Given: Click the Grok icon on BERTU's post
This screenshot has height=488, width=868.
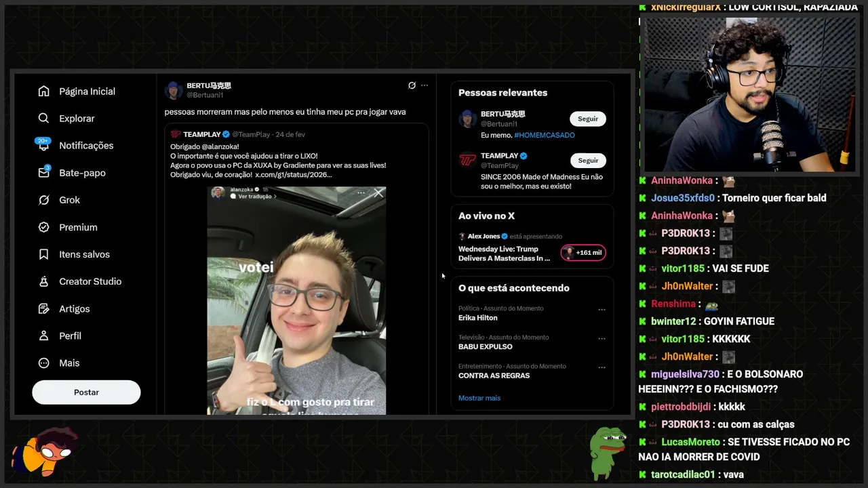Looking at the screenshot, I should point(412,85).
